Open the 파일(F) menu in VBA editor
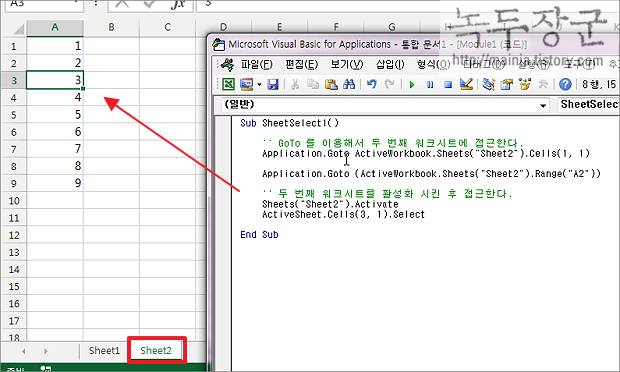 click(257, 64)
